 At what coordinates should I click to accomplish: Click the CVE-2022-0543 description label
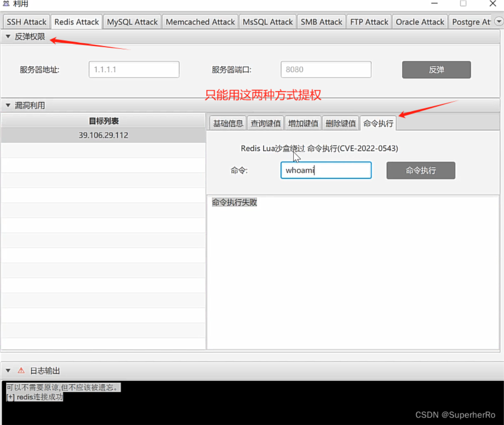click(x=319, y=148)
